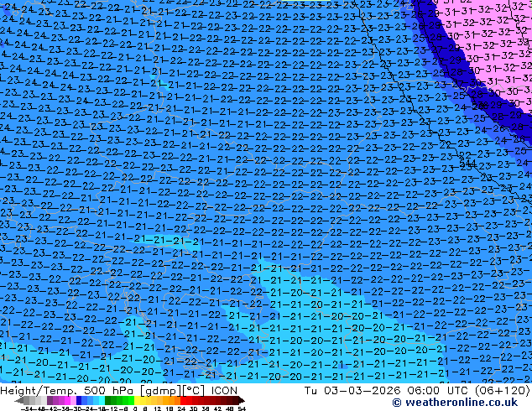The image size is (532, 411).
Task: Pick the dark purple legend swatch above -42
Action: (x=50, y=400)
